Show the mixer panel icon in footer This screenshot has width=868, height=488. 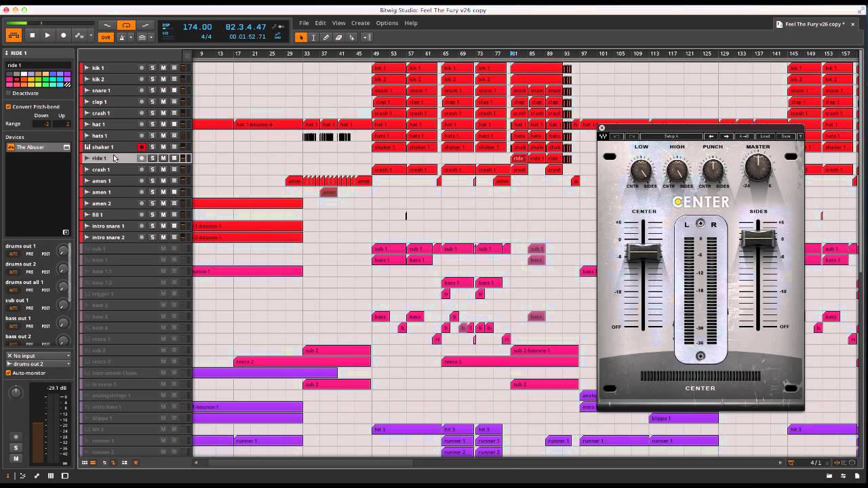tap(51, 476)
